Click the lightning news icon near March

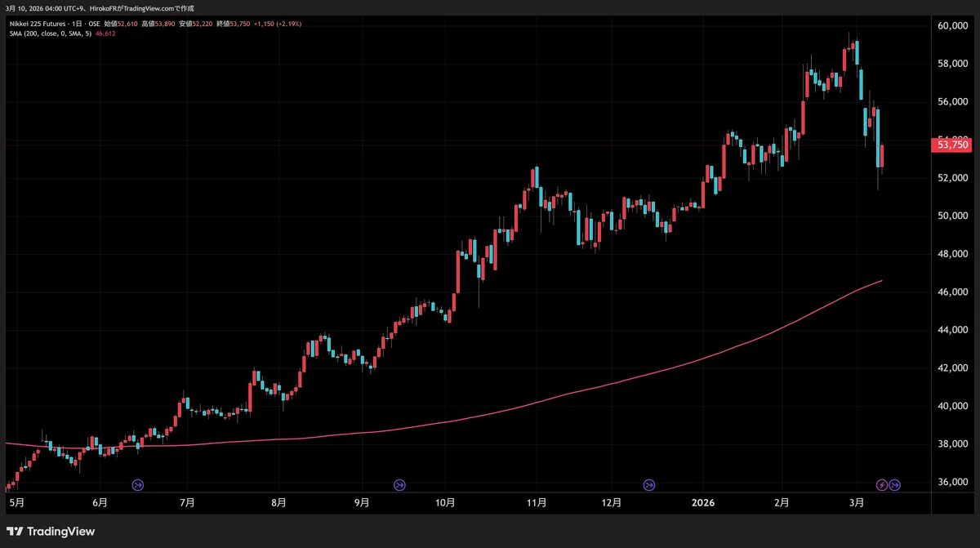(882, 485)
